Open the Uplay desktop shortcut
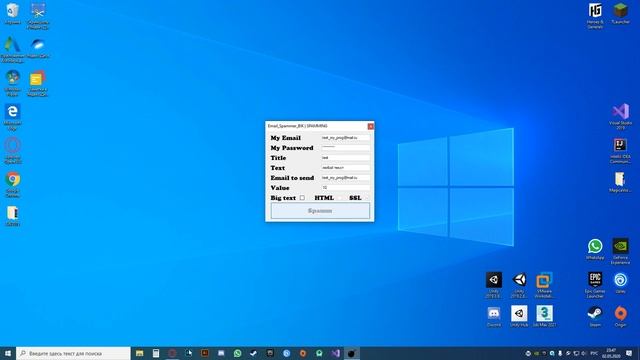 620,282
